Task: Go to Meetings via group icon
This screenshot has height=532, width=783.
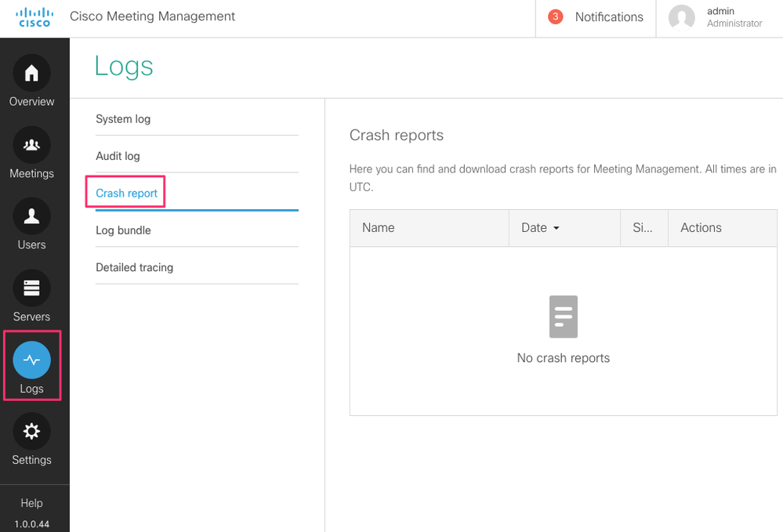Action: [x=31, y=145]
